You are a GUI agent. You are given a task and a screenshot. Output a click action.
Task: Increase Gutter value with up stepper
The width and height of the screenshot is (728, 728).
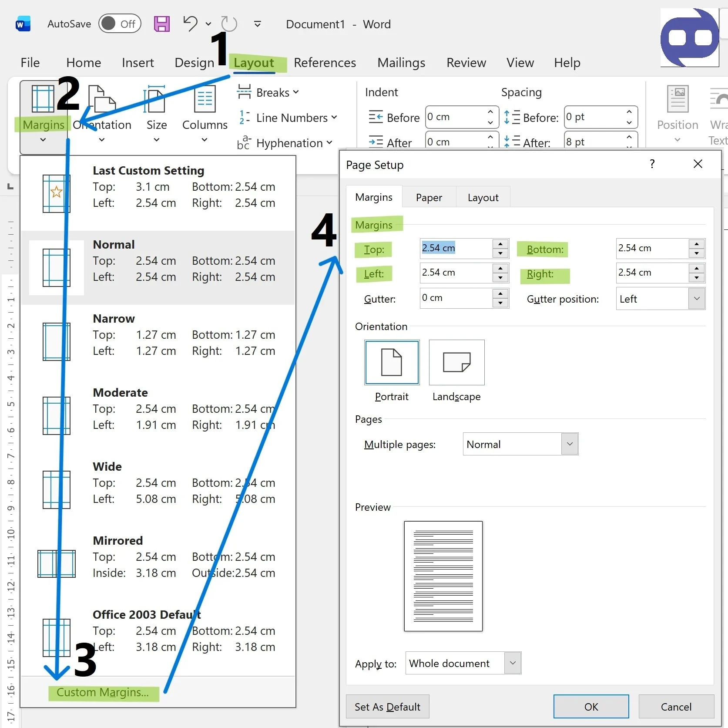pyautogui.click(x=500, y=293)
